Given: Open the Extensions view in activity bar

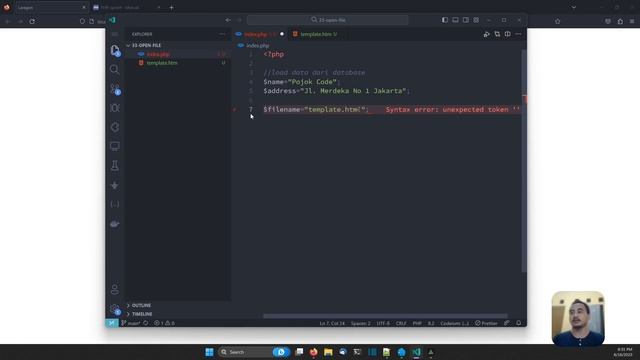Looking at the screenshot, I should tap(115, 127).
